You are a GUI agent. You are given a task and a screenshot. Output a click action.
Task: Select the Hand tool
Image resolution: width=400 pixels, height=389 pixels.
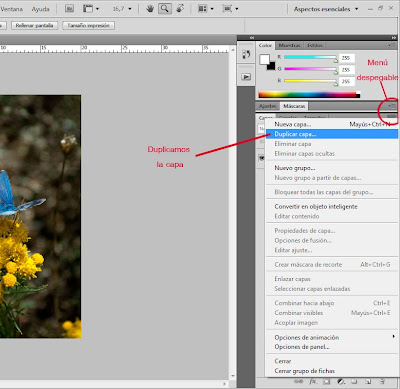150,9
